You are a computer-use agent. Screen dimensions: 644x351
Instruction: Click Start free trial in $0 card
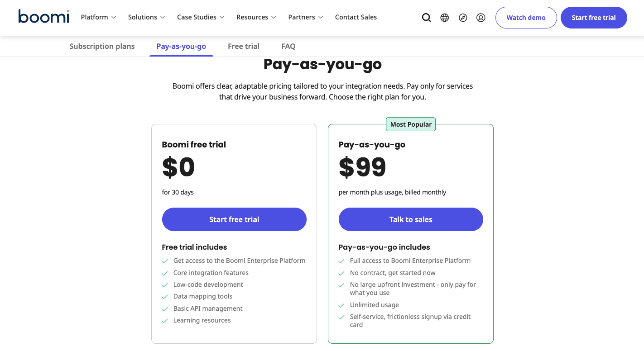234,219
